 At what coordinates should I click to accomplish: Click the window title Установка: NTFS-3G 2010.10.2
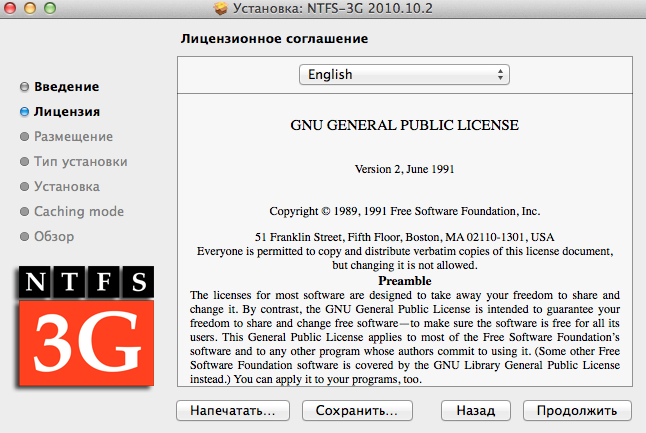coord(333,8)
